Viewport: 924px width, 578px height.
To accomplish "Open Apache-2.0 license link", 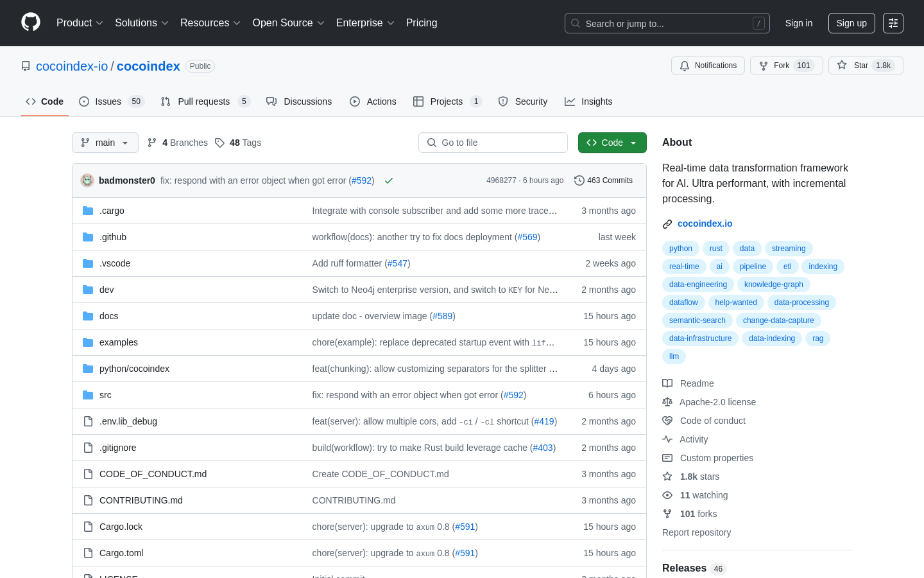I will click(709, 402).
